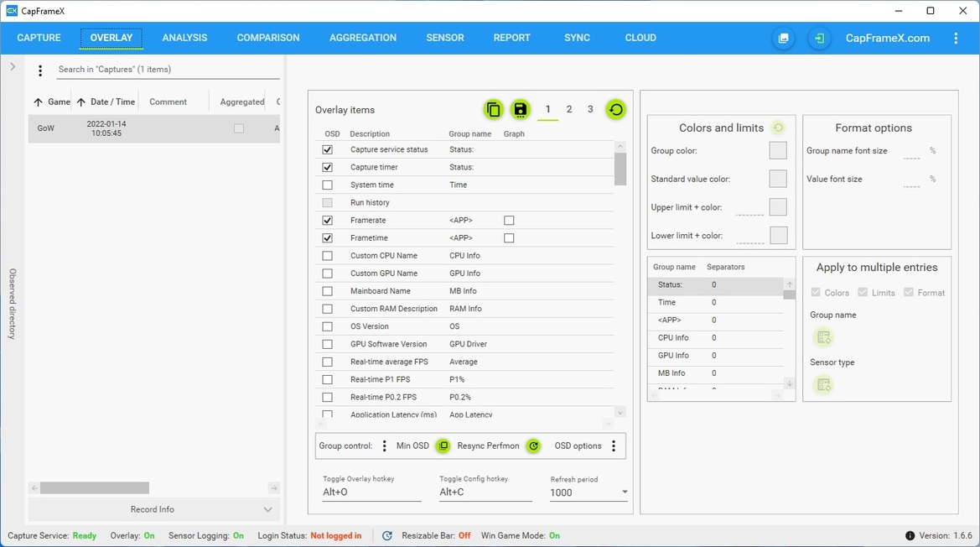Sort captures by Date / Time arrow
This screenshot has height=547, width=980.
80,102
